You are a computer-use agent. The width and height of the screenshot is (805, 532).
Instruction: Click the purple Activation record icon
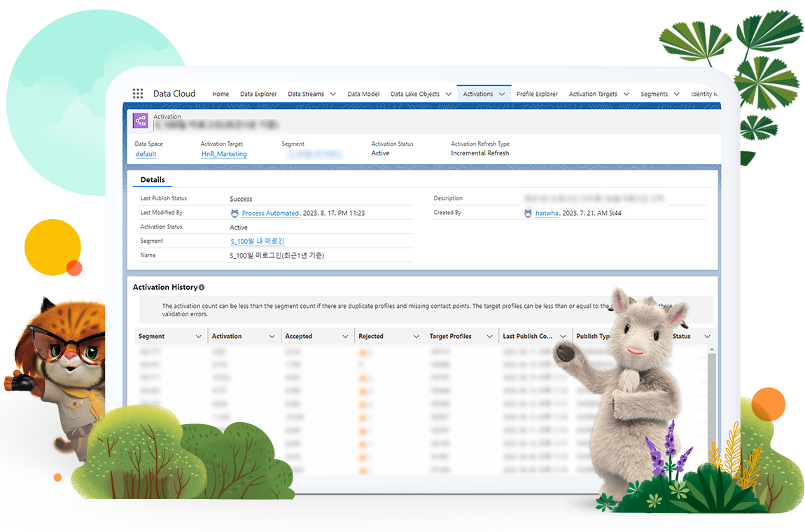click(x=141, y=120)
